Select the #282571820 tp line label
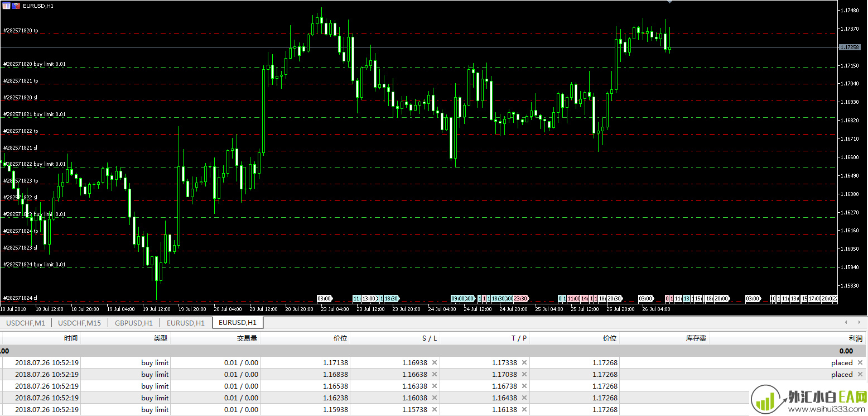 [x=21, y=31]
